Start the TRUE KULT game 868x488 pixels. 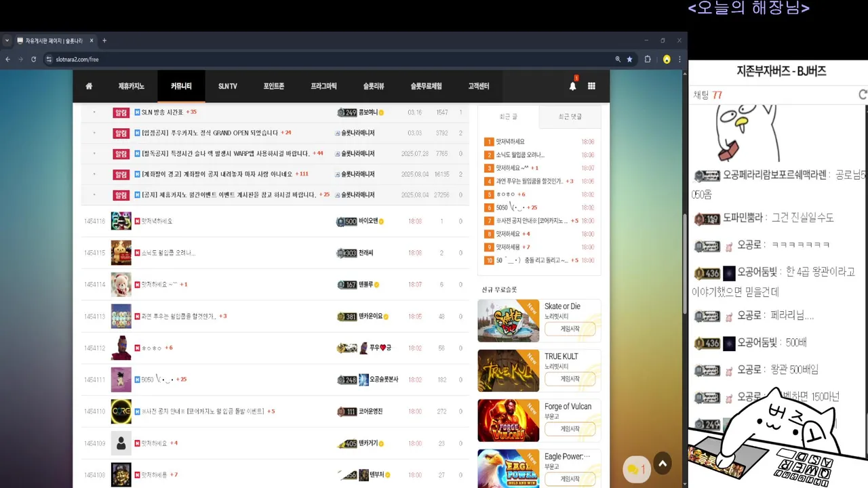570,379
